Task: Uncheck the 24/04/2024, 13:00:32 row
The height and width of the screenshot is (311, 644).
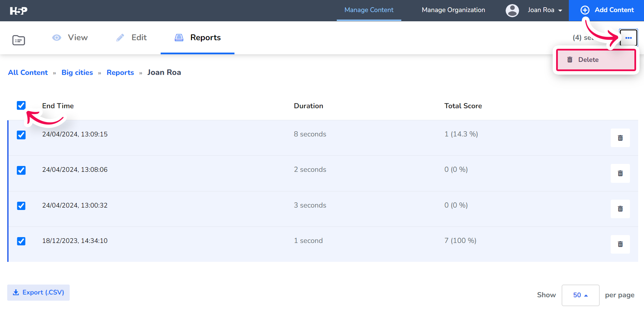Action: (21, 206)
